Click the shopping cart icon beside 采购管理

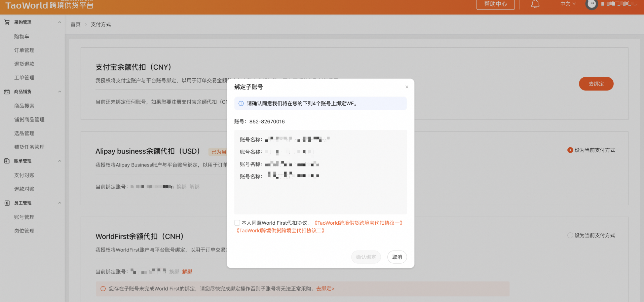[x=7, y=22]
